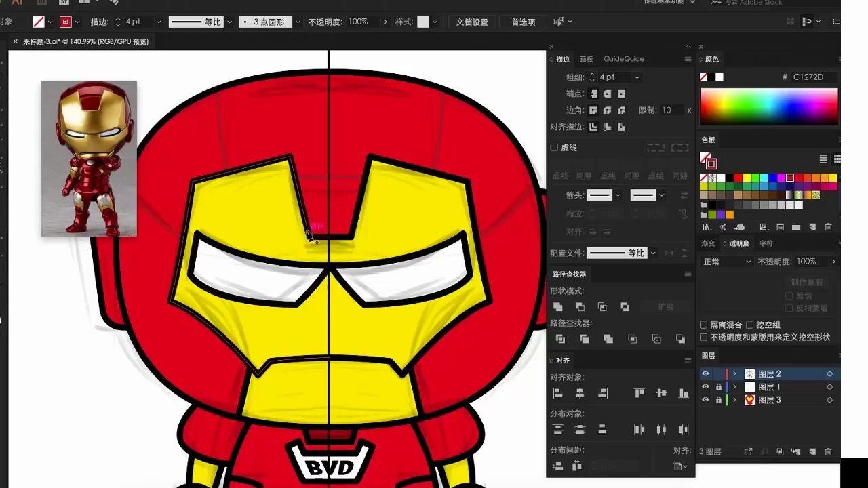Enable the 虚线 dashed line checkbox
The width and height of the screenshot is (868, 488).
tap(554, 147)
